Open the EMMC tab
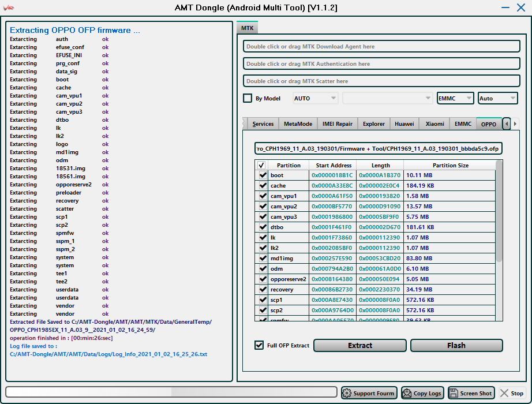532x404 pixels. (x=463, y=124)
